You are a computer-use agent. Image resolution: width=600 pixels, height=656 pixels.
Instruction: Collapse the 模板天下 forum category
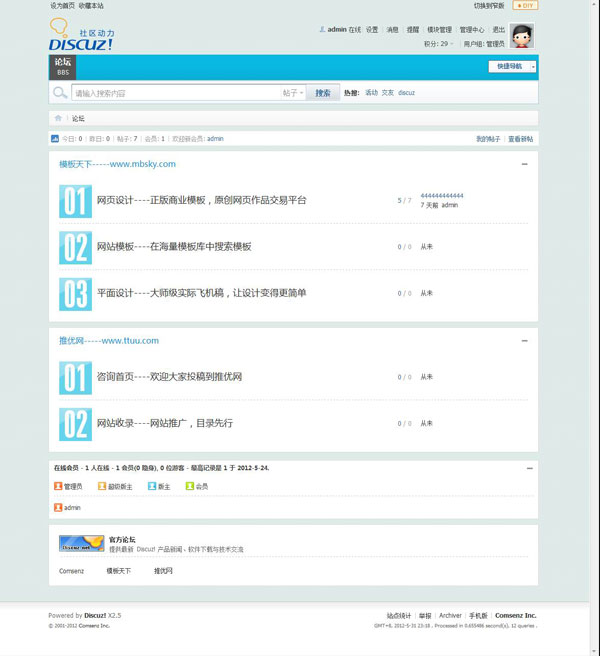pos(525,164)
